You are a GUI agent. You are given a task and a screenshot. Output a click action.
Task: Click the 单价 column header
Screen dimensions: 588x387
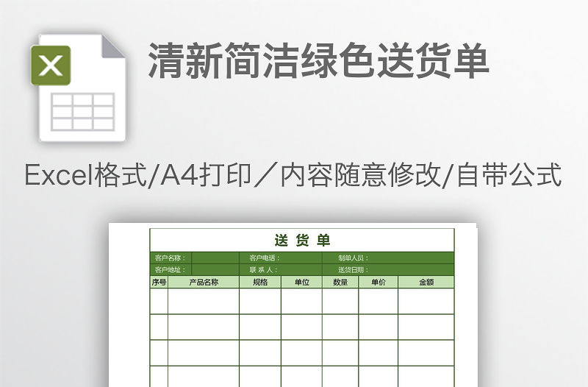tap(379, 282)
